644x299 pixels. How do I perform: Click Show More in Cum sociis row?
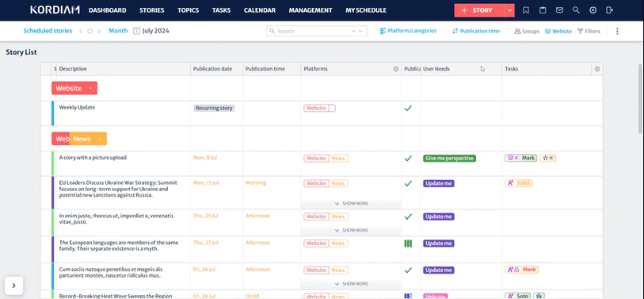pyautogui.click(x=352, y=284)
